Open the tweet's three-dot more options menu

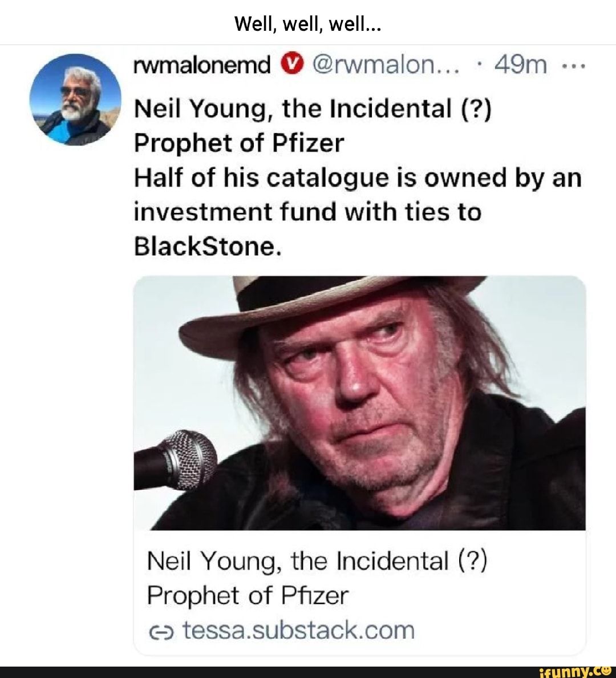[x=573, y=67]
